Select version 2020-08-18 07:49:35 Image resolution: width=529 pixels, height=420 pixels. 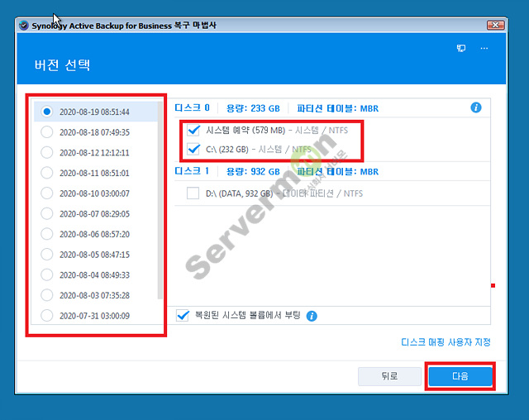click(46, 132)
